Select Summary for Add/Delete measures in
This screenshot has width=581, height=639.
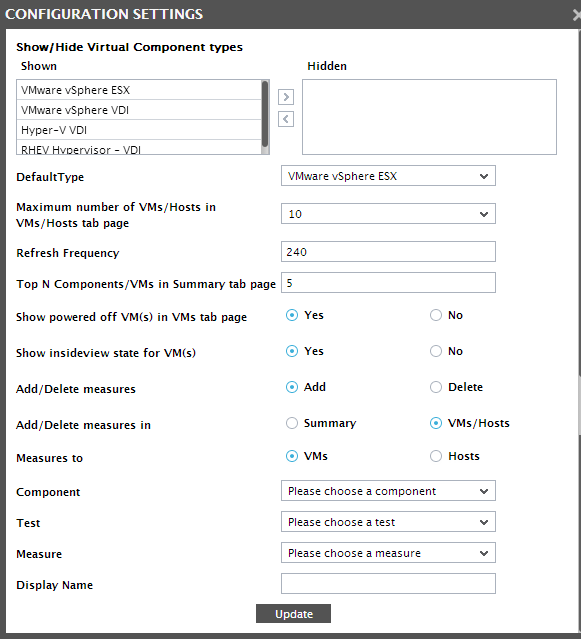(x=292, y=423)
